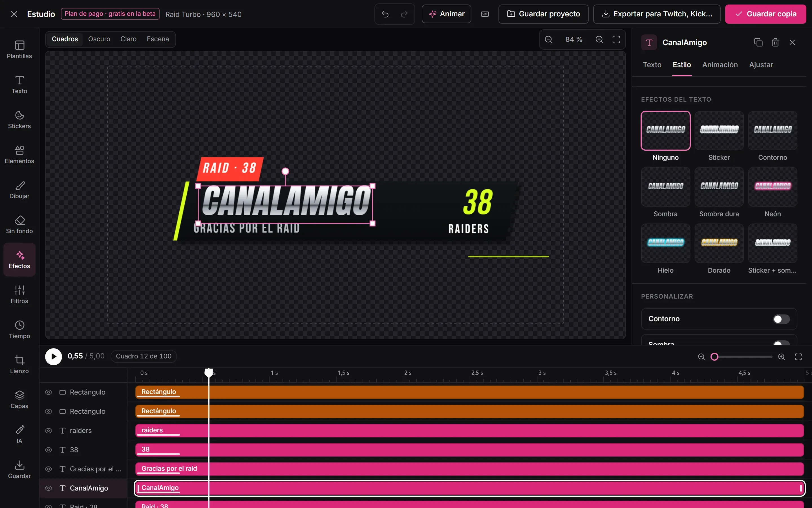The image size is (812, 508).
Task: Switch to the Animación tab
Action: click(720, 65)
